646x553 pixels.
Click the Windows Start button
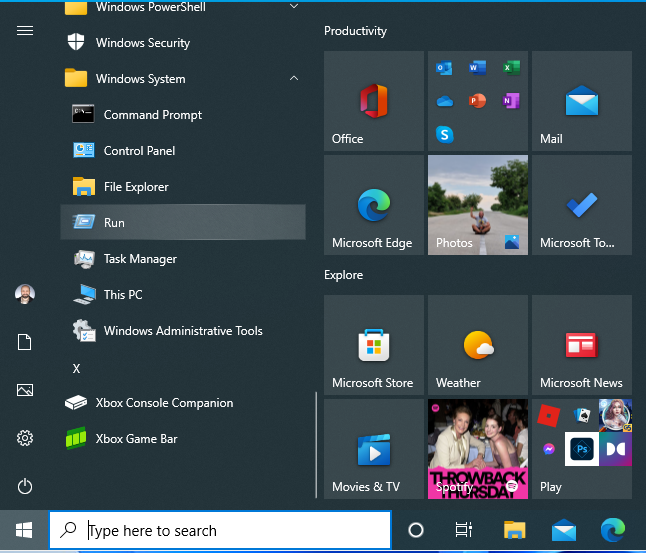24,530
